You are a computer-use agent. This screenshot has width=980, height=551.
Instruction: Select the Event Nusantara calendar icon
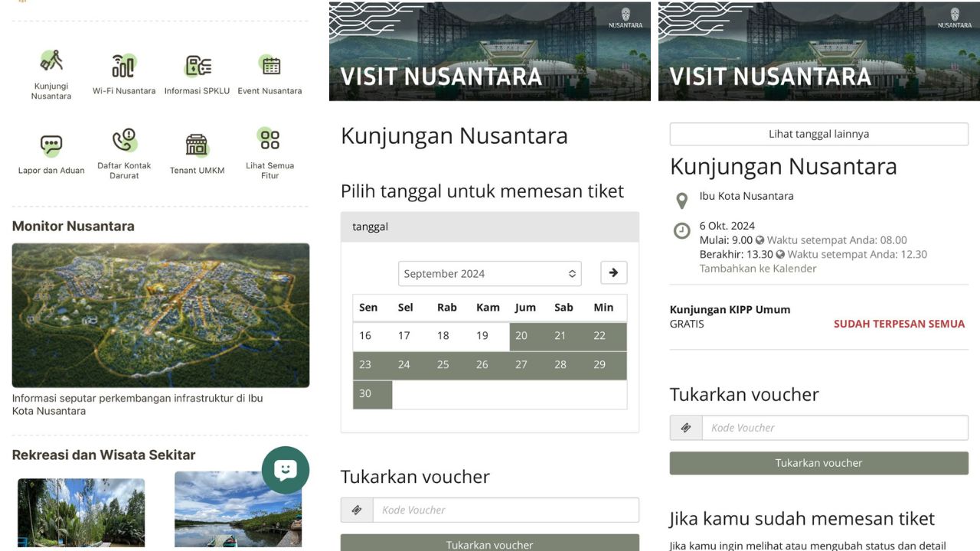click(269, 67)
